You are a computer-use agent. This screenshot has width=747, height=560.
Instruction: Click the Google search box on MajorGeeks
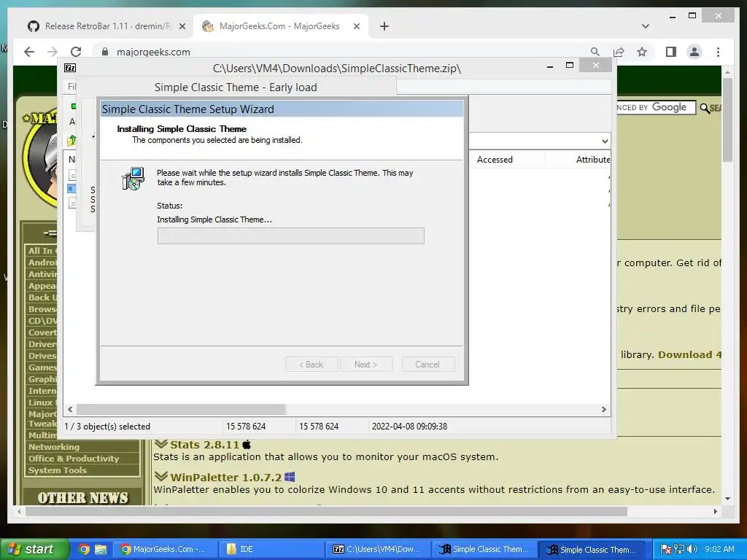click(656, 108)
